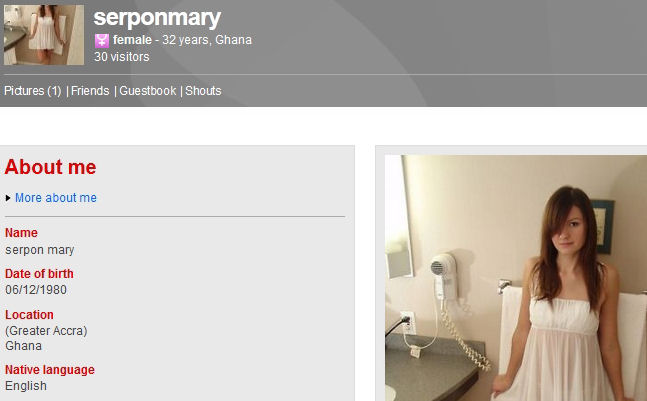Click the pink female gender icon

point(102,40)
